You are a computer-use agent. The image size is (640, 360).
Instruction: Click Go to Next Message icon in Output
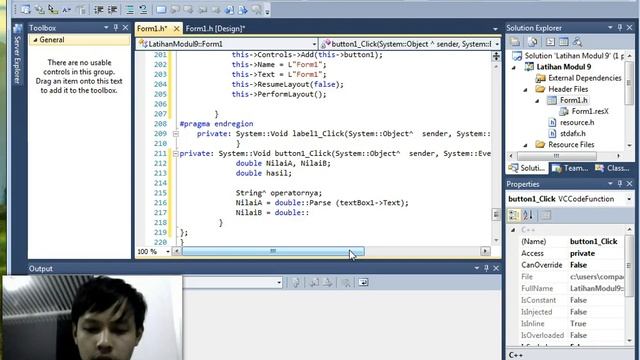coord(328,282)
